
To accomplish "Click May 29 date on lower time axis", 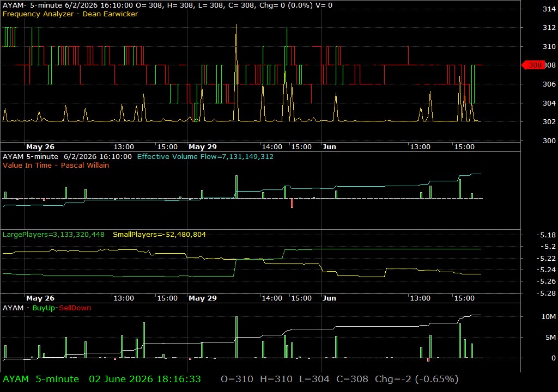I will [x=203, y=298].
